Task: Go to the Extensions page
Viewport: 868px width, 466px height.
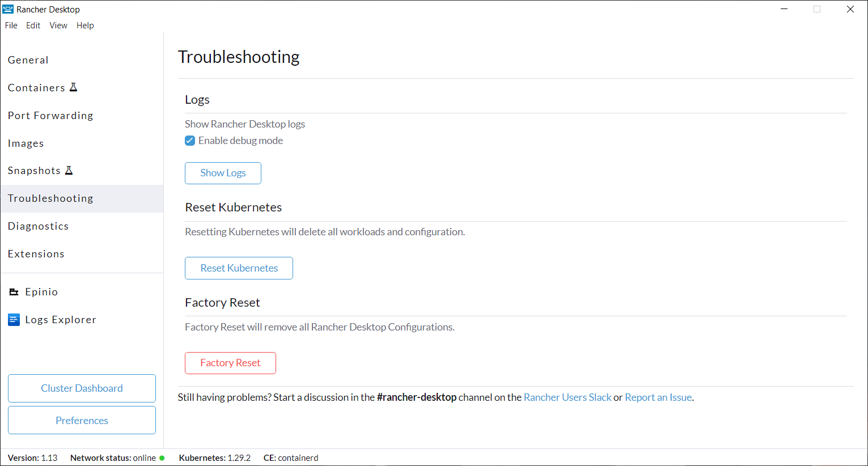Action: [82, 254]
